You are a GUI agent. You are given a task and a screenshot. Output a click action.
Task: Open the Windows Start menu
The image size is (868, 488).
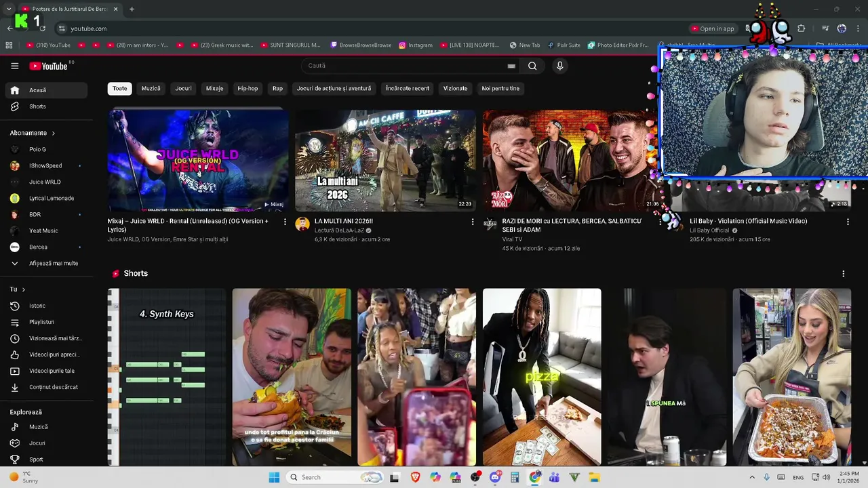(x=274, y=477)
